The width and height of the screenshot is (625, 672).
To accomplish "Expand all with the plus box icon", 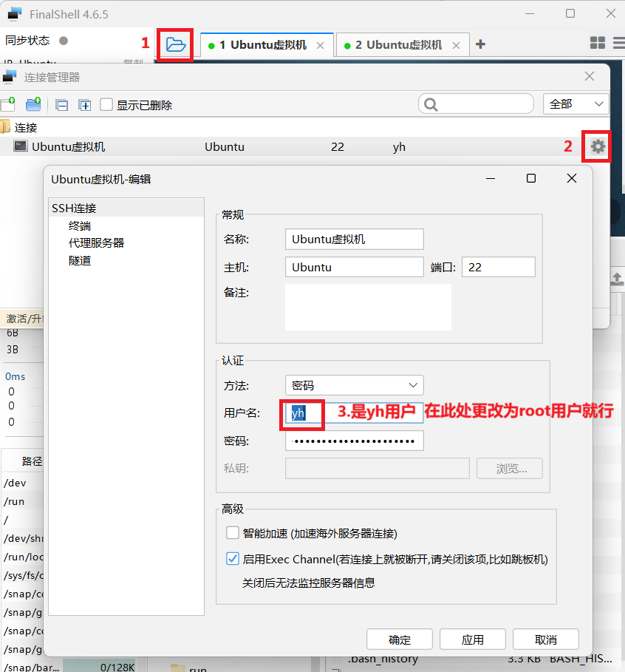I will click(85, 105).
